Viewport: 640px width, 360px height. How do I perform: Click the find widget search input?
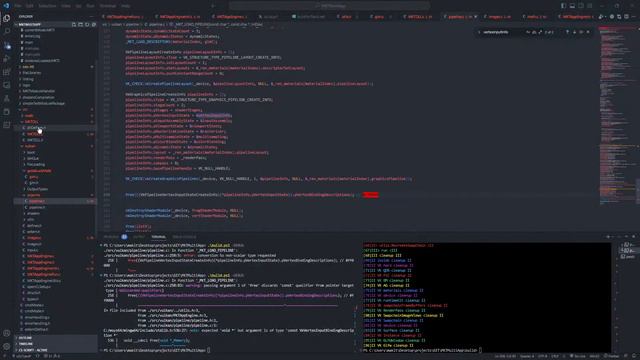[504, 32]
